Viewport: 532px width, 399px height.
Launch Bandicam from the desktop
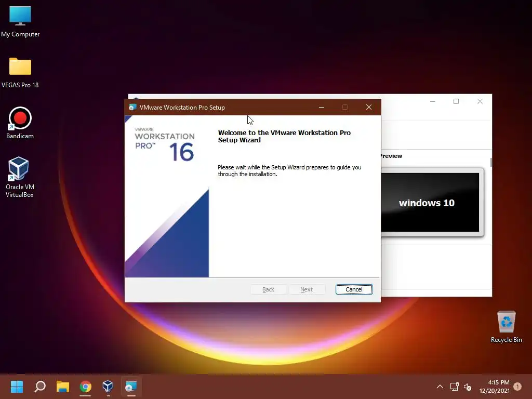pyautogui.click(x=20, y=123)
